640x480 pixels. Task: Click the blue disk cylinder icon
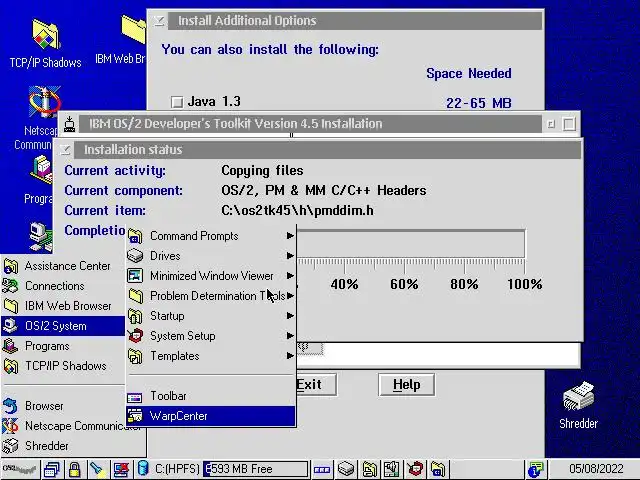143,468
